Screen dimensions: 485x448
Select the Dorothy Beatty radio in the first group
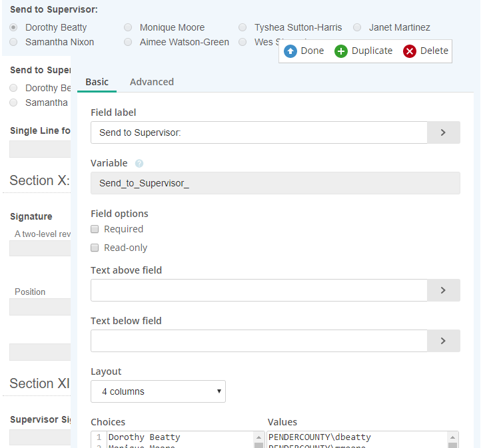click(x=13, y=27)
